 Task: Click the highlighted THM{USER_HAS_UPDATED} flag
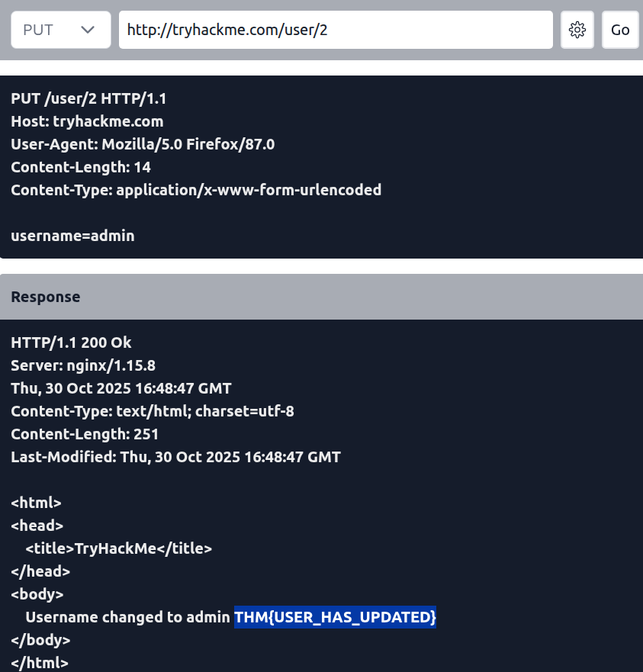[x=335, y=616]
